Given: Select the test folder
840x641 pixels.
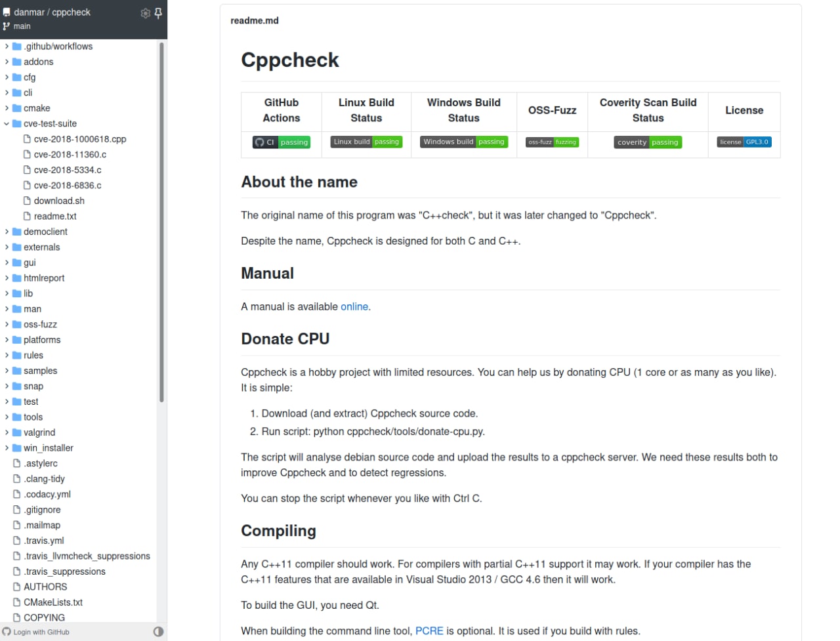Looking at the screenshot, I should (x=31, y=402).
